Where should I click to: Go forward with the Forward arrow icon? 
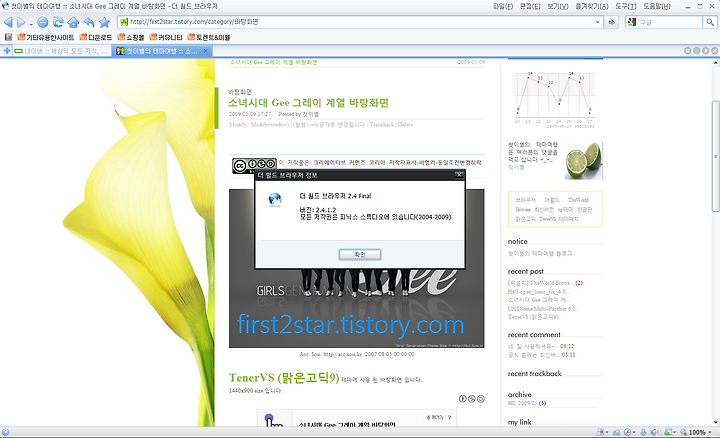pyautogui.click(x=21, y=22)
